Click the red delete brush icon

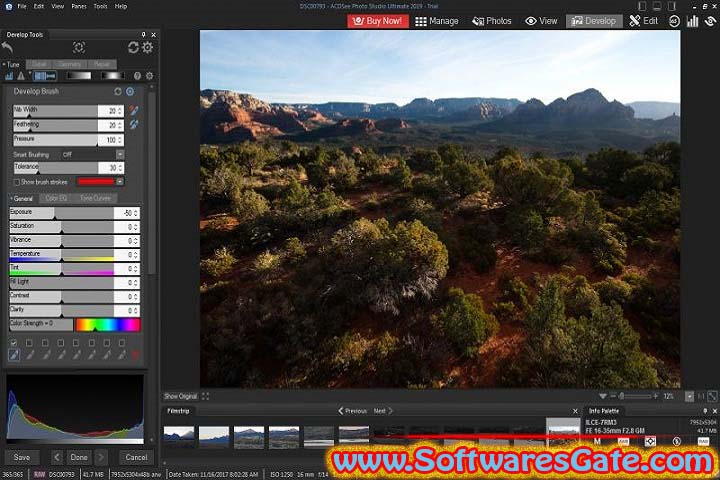tap(136, 355)
